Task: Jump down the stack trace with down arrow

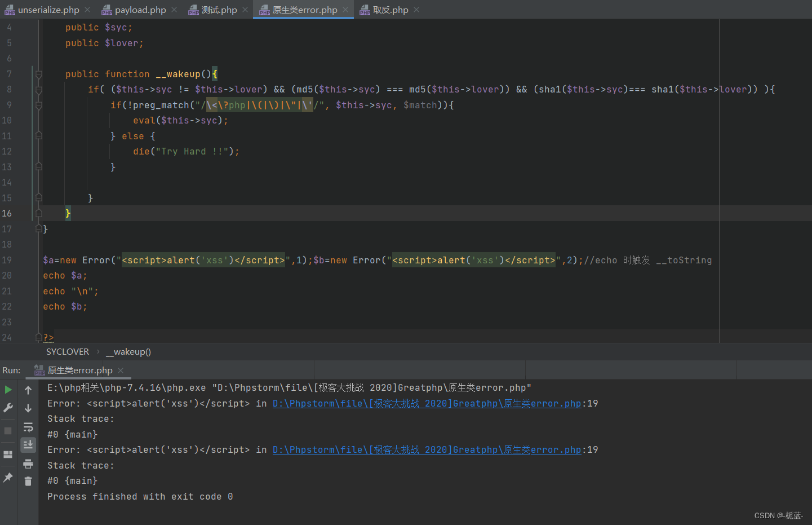Action: pyautogui.click(x=28, y=408)
